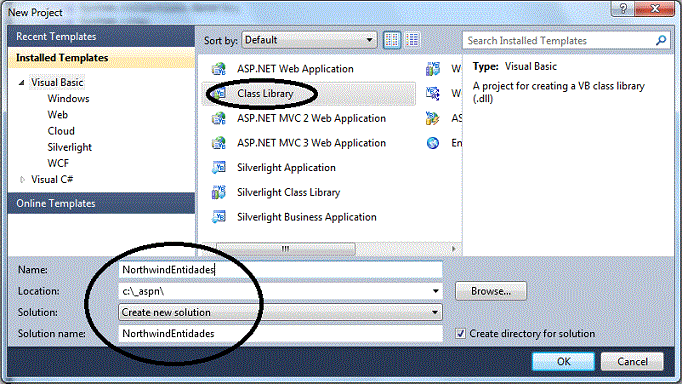This screenshot has height=384, width=682.
Task: Click the globe template icon beside 'En'
Action: tap(433, 143)
